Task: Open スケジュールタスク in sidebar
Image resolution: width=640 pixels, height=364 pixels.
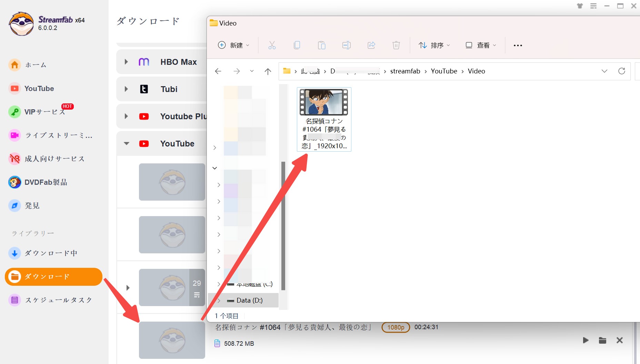Action: pyautogui.click(x=51, y=300)
